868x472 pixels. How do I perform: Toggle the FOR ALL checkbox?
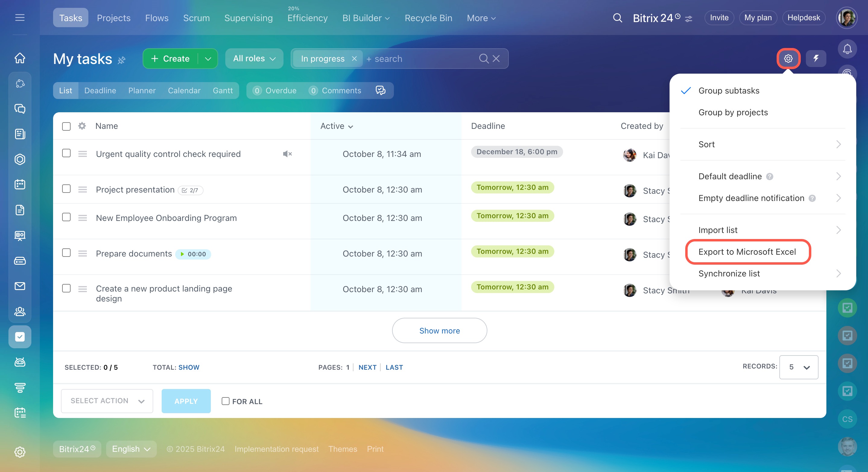coord(225,401)
